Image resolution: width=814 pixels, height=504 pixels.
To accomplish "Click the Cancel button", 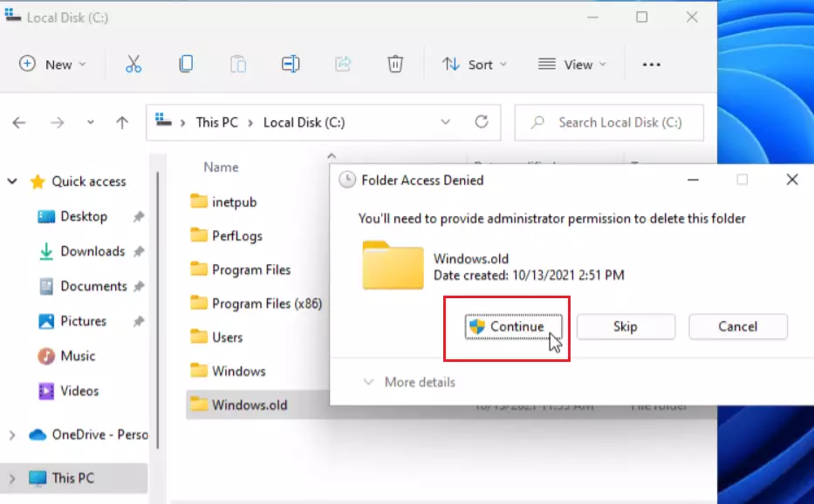I will [738, 326].
